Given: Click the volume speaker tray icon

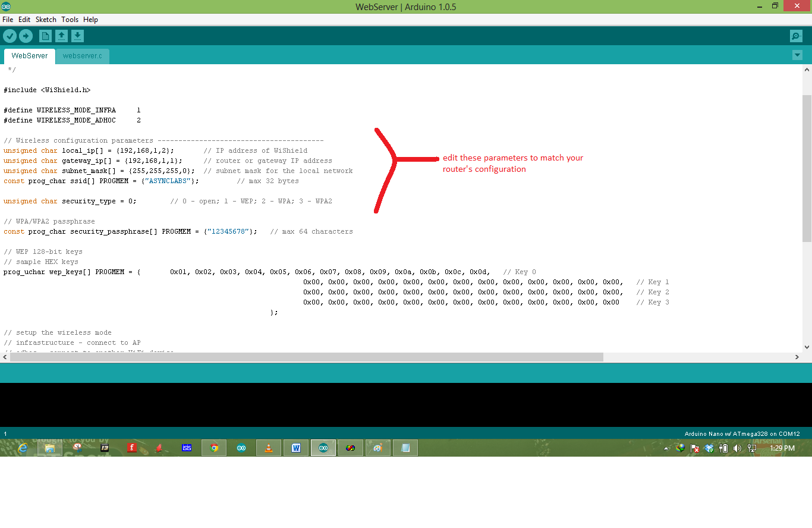Looking at the screenshot, I should tap(738, 448).
